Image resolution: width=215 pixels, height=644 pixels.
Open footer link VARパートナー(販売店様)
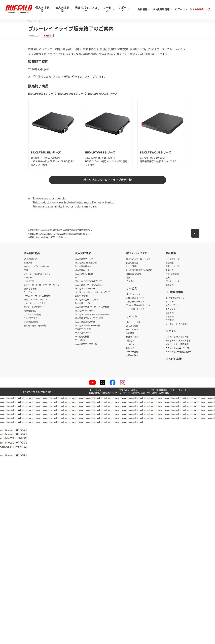click(x=177, y=344)
